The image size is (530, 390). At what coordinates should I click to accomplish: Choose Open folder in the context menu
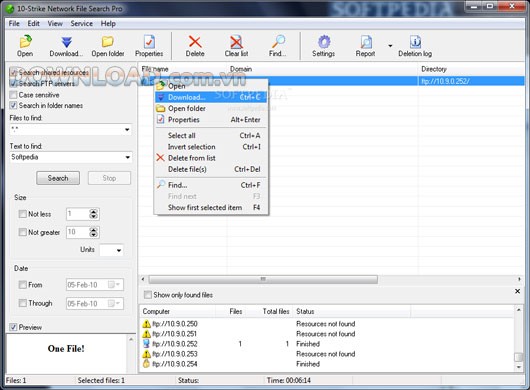tap(211, 108)
